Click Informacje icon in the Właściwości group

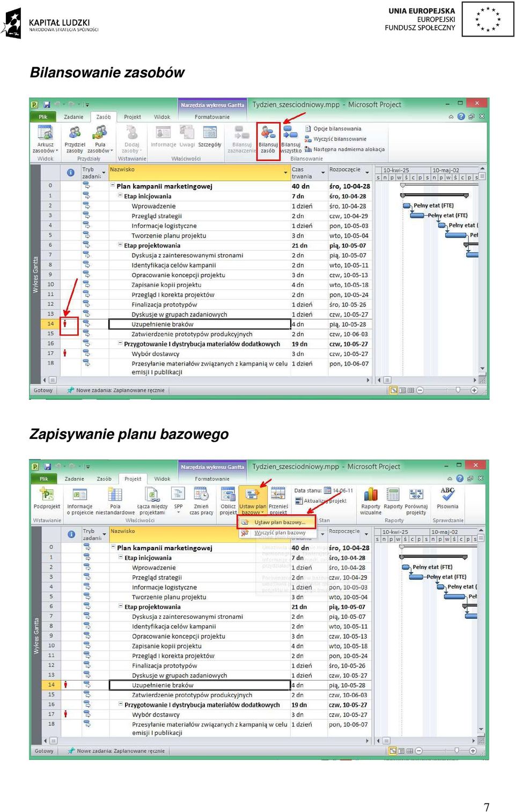tap(163, 132)
